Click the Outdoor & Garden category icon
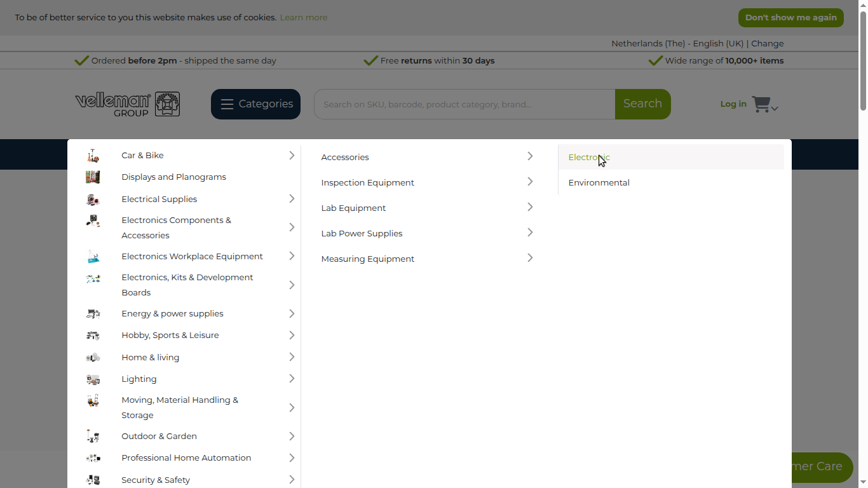The width and height of the screenshot is (868, 488). [x=93, y=437]
